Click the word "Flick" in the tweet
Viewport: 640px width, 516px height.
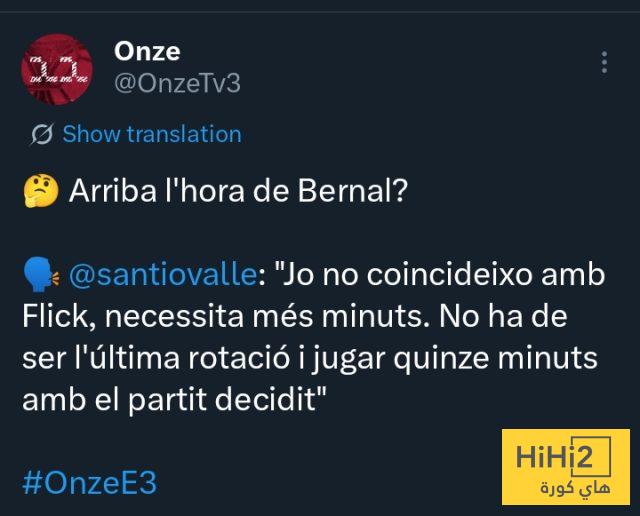click(52, 318)
